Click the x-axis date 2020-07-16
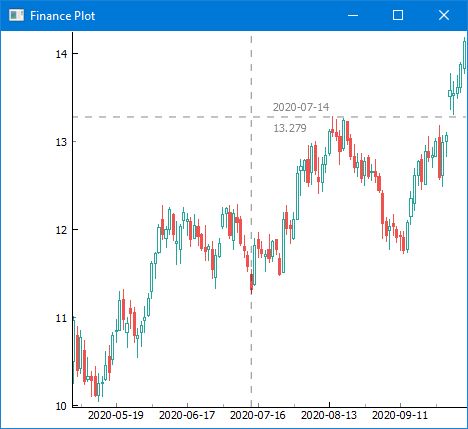Viewport: 468px width, 429px height. [258, 415]
